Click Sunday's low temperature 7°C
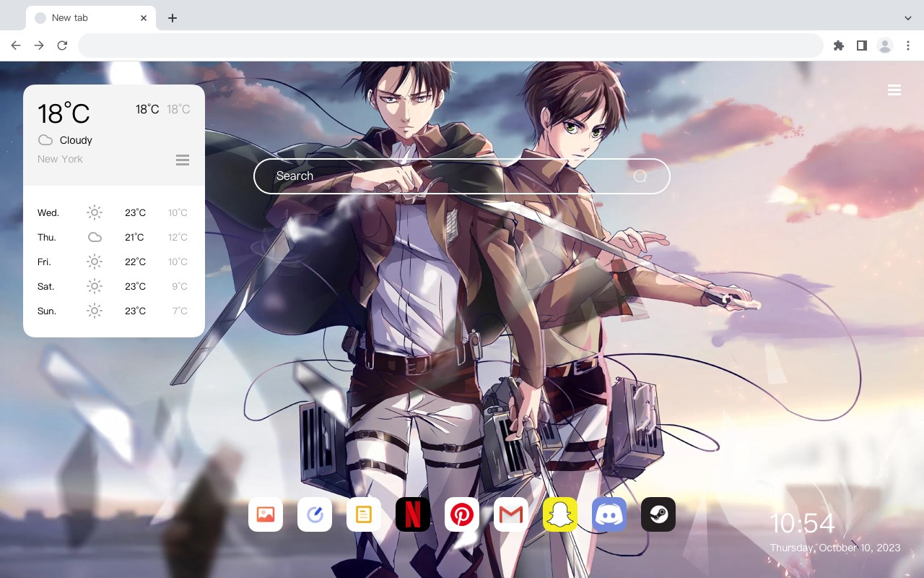The width and height of the screenshot is (924, 578). pos(180,311)
